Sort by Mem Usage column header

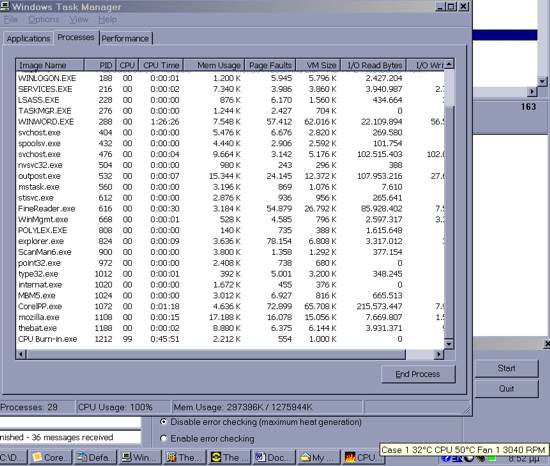click(214, 65)
